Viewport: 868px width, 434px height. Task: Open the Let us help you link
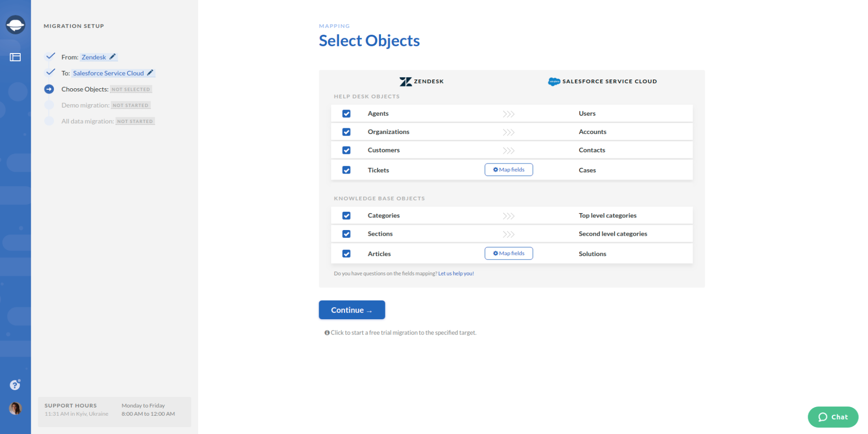click(x=456, y=273)
